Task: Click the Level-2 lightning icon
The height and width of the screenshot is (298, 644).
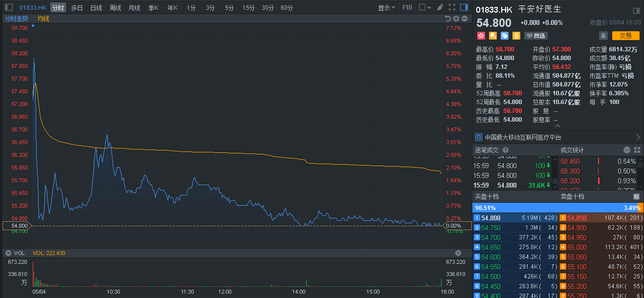Action: [492, 35]
